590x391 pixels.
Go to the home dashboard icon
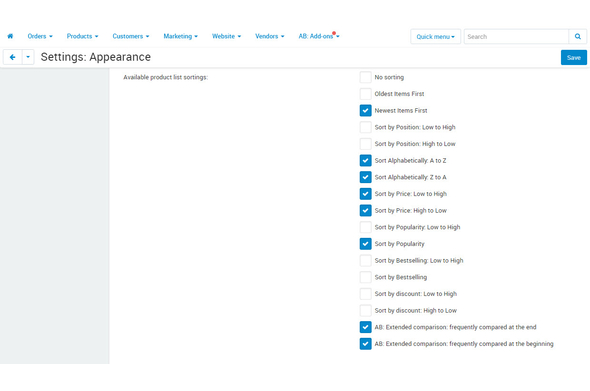10,36
